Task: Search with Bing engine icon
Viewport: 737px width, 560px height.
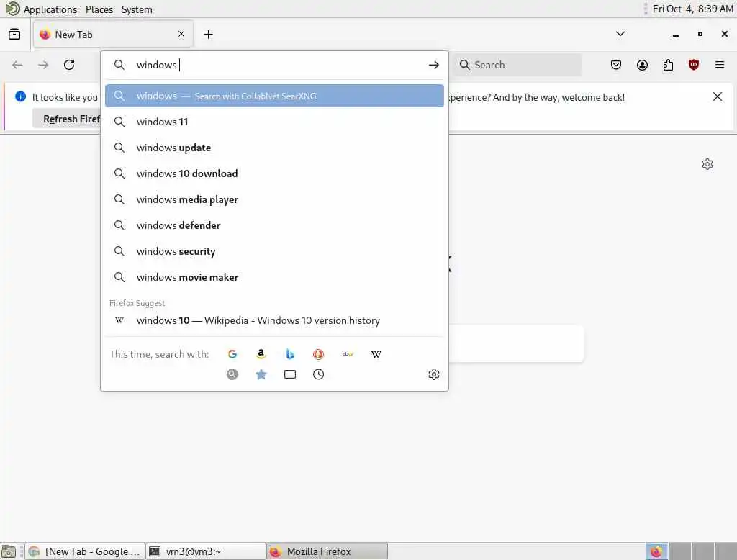Action: [290, 354]
